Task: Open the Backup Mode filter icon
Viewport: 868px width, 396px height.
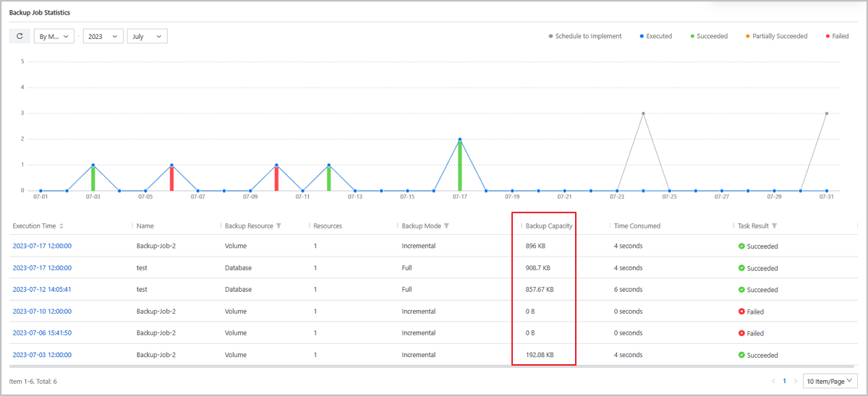Action: 446,226
